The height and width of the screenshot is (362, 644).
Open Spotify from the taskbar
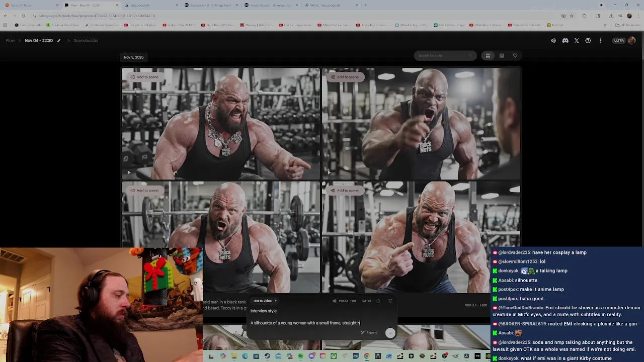pyautogui.click(x=300, y=356)
